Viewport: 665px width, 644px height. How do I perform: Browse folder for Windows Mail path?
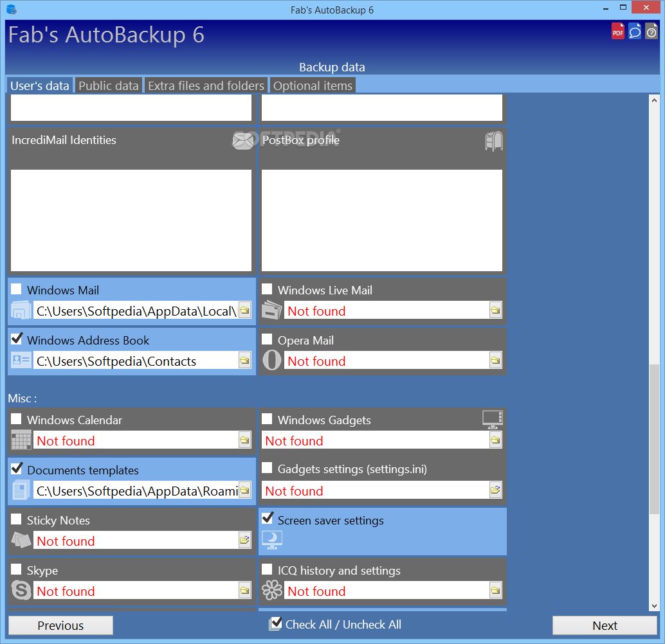244,310
